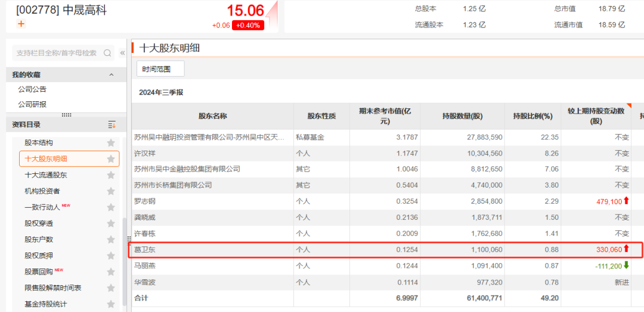644x312 pixels.
Task: Focus the 支持栏目全称/首字母检索 search box
Action: [57, 53]
